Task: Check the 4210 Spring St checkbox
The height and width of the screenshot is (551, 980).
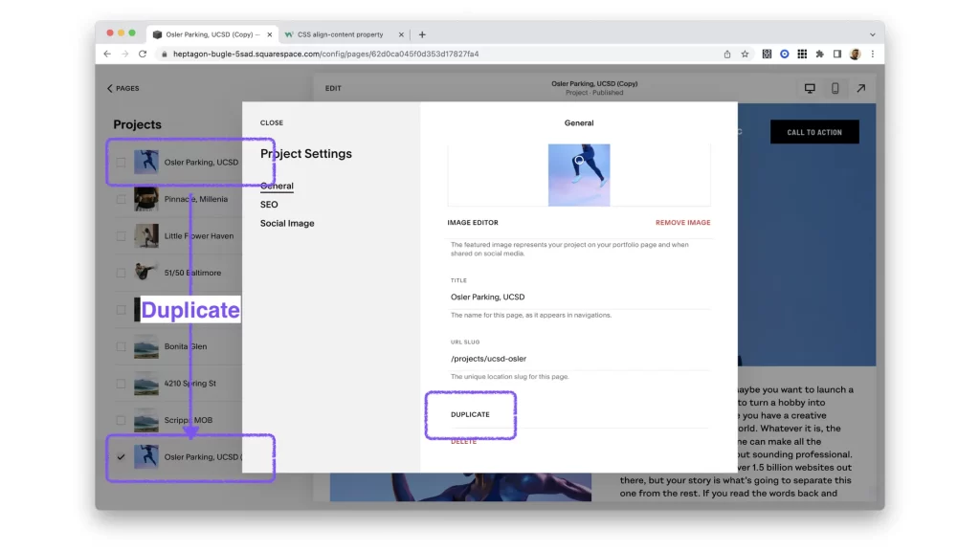Action: click(x=121, y=384)
